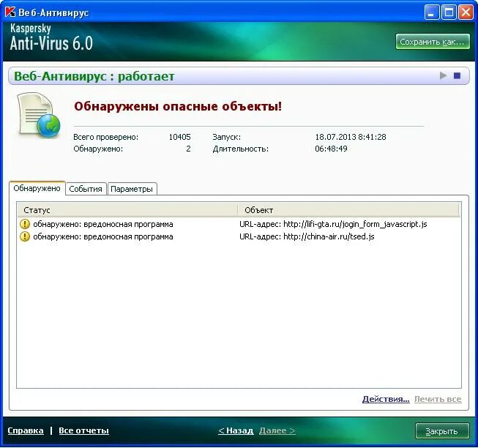Viewport: 478px width, 448px height.
Task: Click warning icon of china-air.ru row
Action: click(x=25, y=236)
